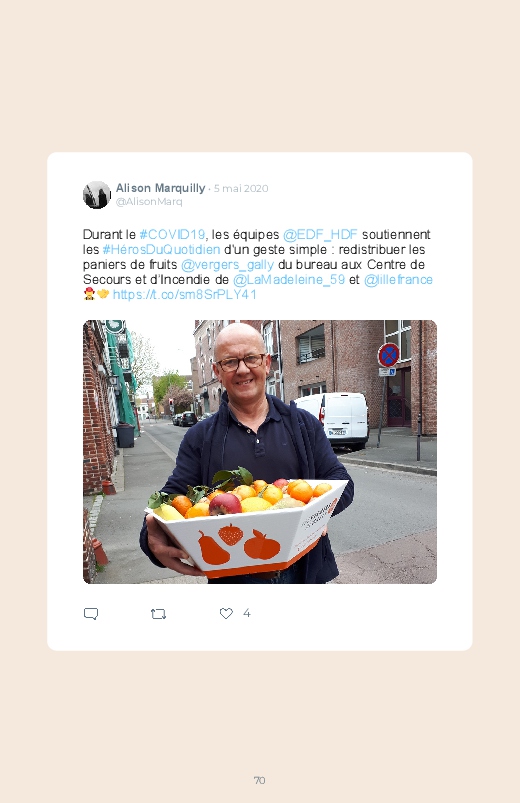The height and width of the screenshot is (803, 520).
Task: Visit the @vergers_gally mention
Action: [227, 265]
